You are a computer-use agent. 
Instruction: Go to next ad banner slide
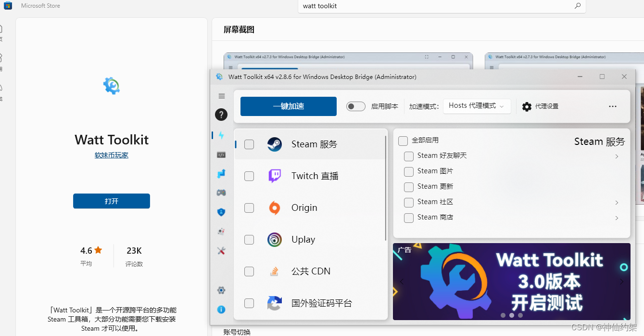pos(622,282)
